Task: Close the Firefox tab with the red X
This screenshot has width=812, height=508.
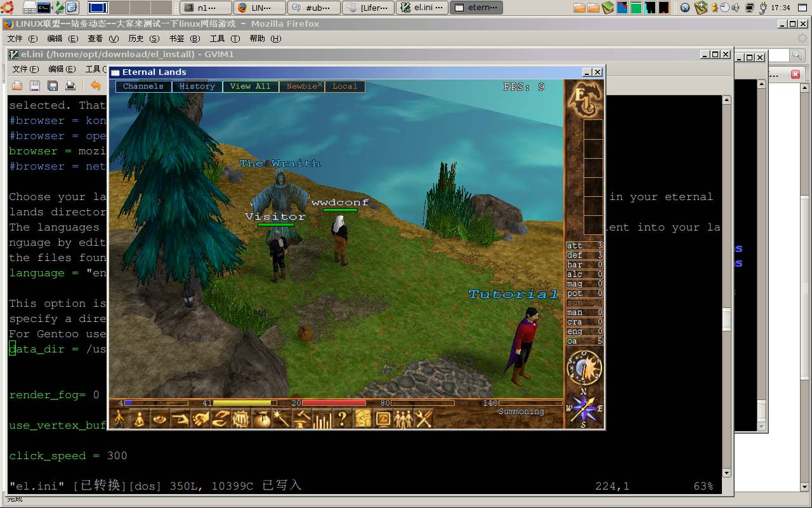Action: (x=796, y=74)
